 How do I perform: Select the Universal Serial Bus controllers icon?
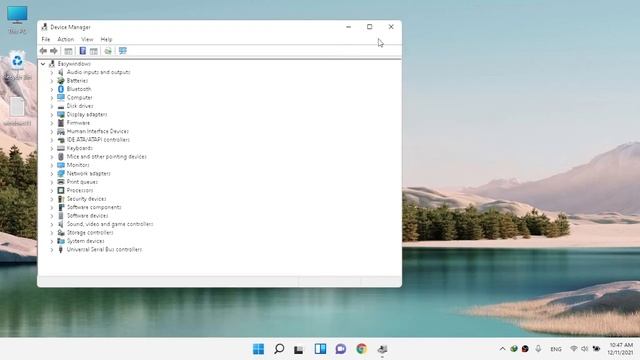click(x=61, y=249)
